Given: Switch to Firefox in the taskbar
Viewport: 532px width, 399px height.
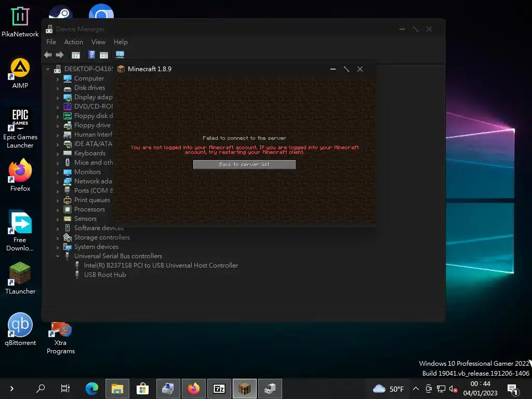Looking at the screenshot, I should coord(194,389).
